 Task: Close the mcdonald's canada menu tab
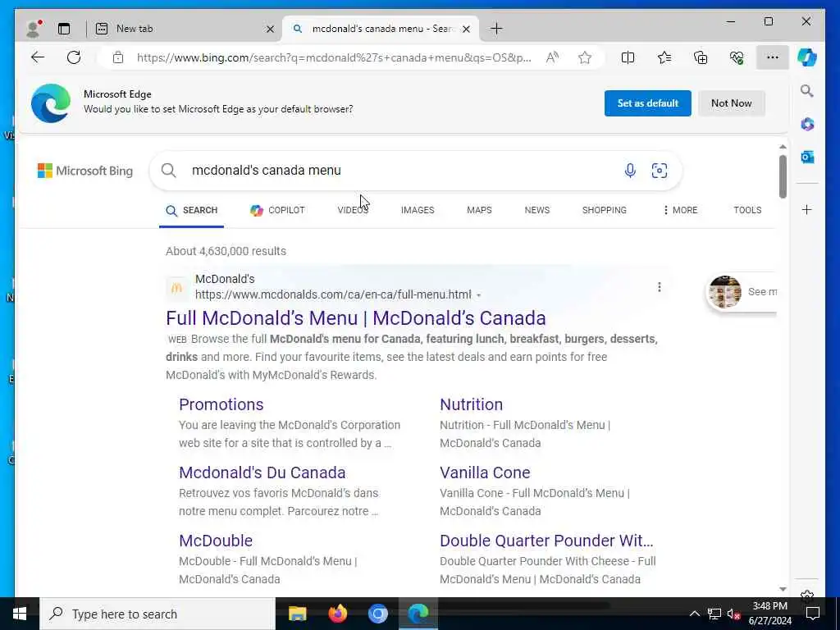(x=466, y=29)
